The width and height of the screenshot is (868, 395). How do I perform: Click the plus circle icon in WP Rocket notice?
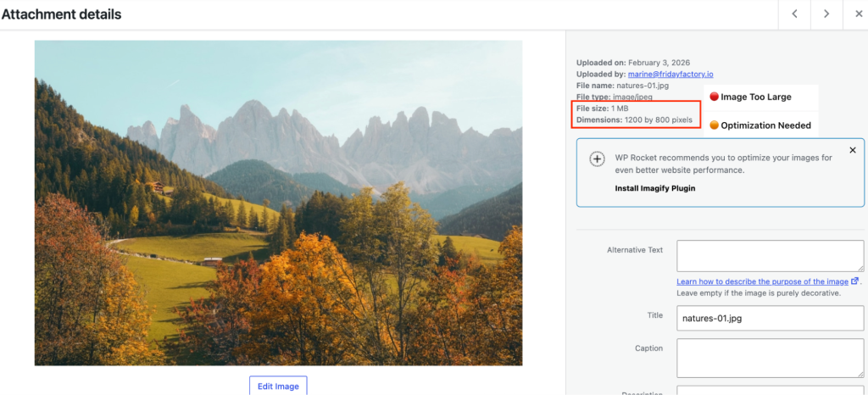598,159
